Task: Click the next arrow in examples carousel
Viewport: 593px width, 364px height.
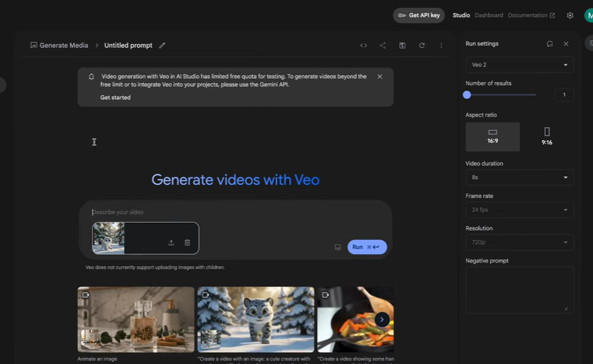Action: [382, 319]
